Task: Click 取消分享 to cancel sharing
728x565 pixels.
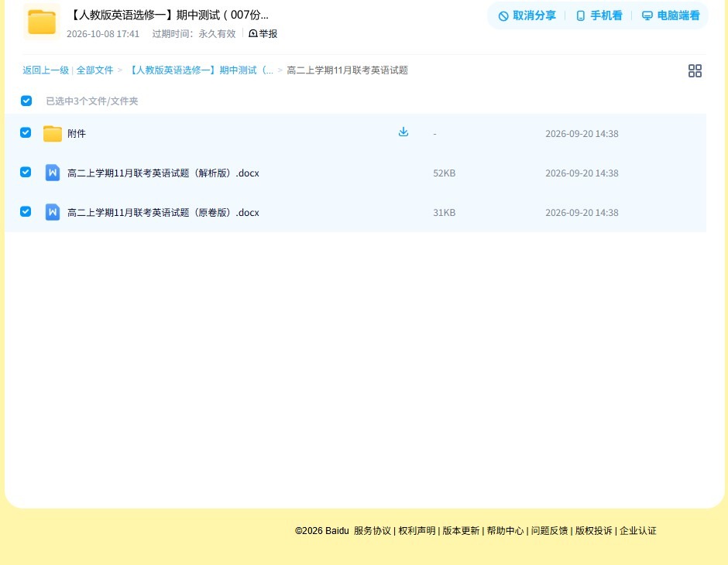Action: point(527,15)
